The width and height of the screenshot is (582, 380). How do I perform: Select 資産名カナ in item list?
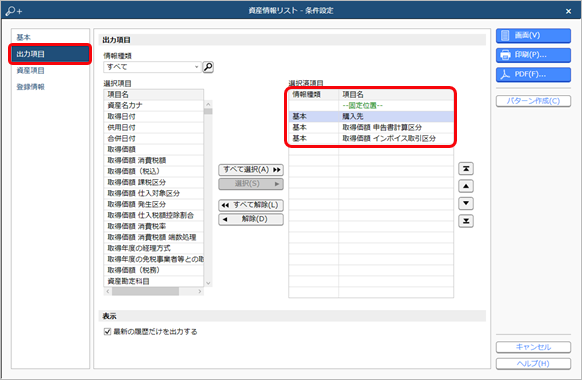154,105
